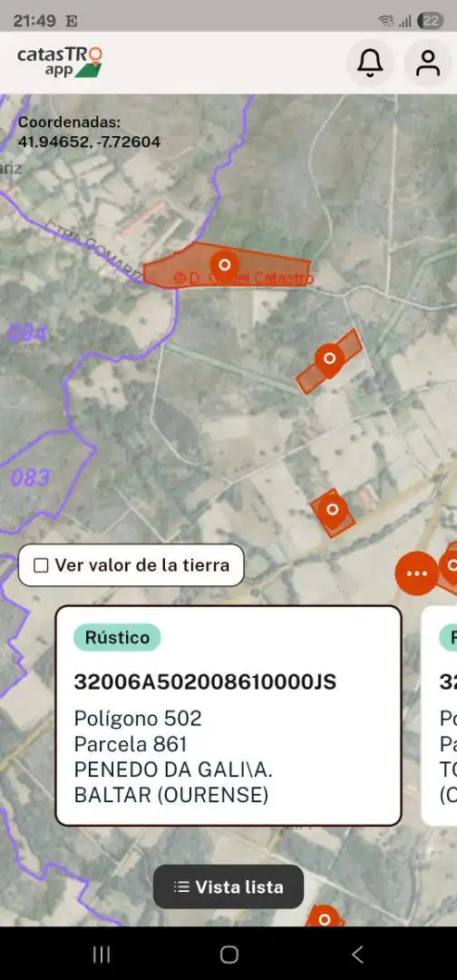Select map pin on large highlighted parcel
Viewport: 457px width, 980px height.
225,266
